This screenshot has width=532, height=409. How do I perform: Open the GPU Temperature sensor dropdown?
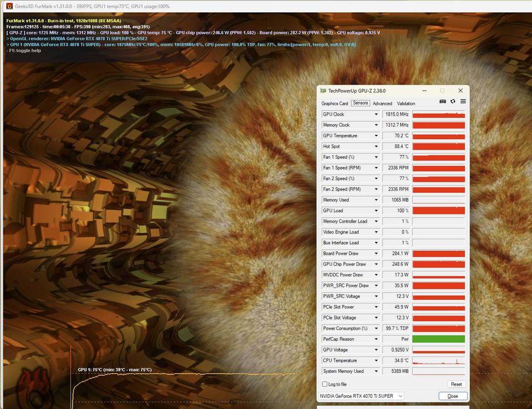(376, 136)
